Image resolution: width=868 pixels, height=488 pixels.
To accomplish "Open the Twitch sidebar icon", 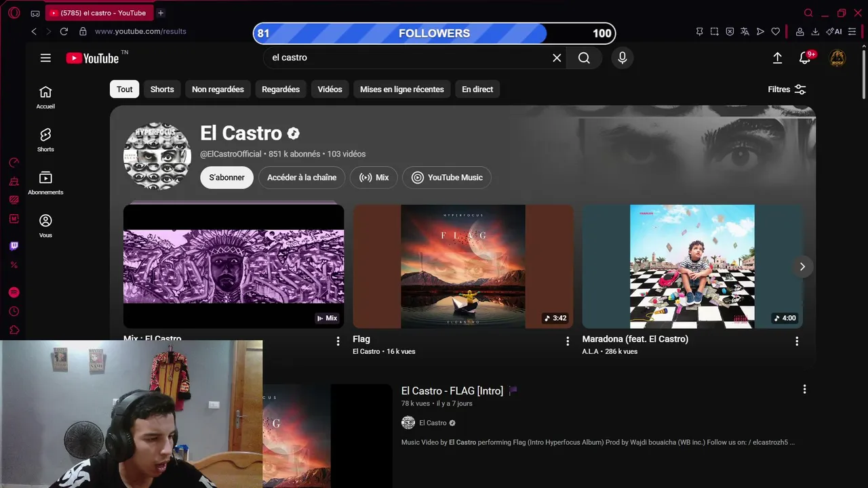I will click(x=14, y=246).
